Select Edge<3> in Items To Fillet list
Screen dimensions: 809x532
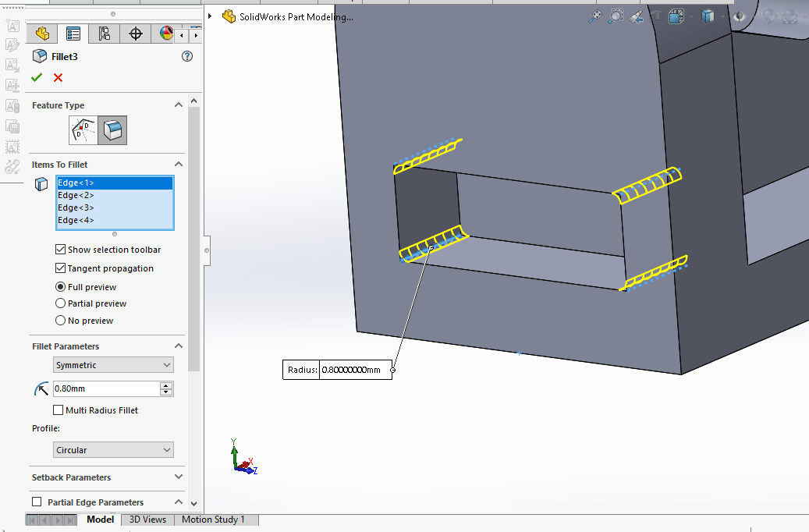76,207
